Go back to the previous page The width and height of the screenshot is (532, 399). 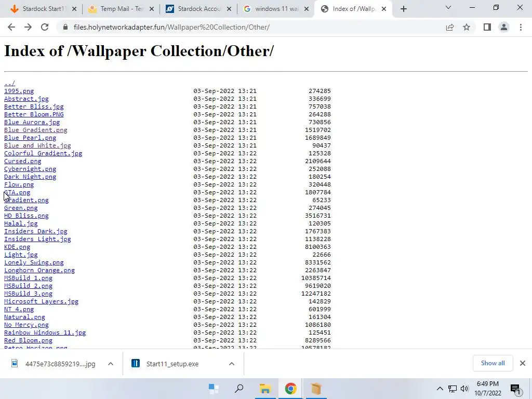11,27
